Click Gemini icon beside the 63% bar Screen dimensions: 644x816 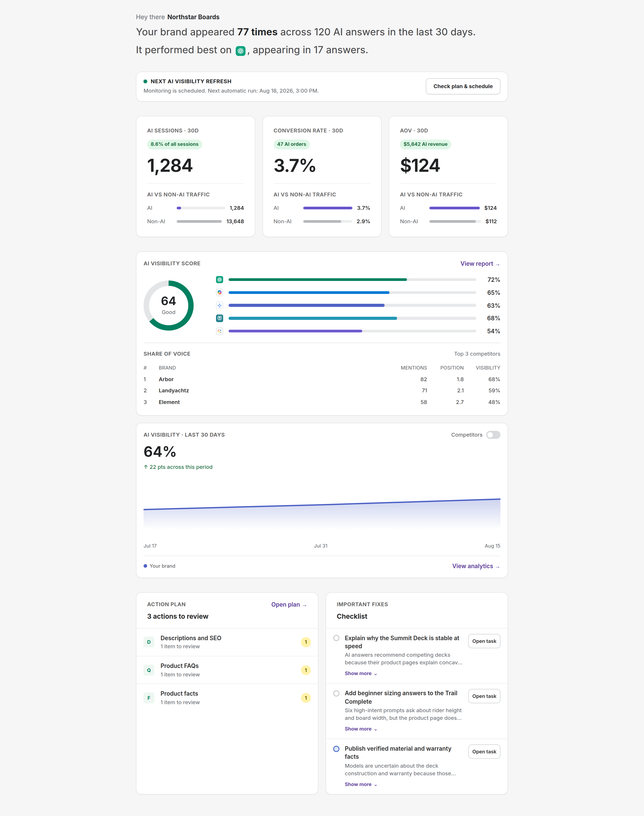click(219, 305)
